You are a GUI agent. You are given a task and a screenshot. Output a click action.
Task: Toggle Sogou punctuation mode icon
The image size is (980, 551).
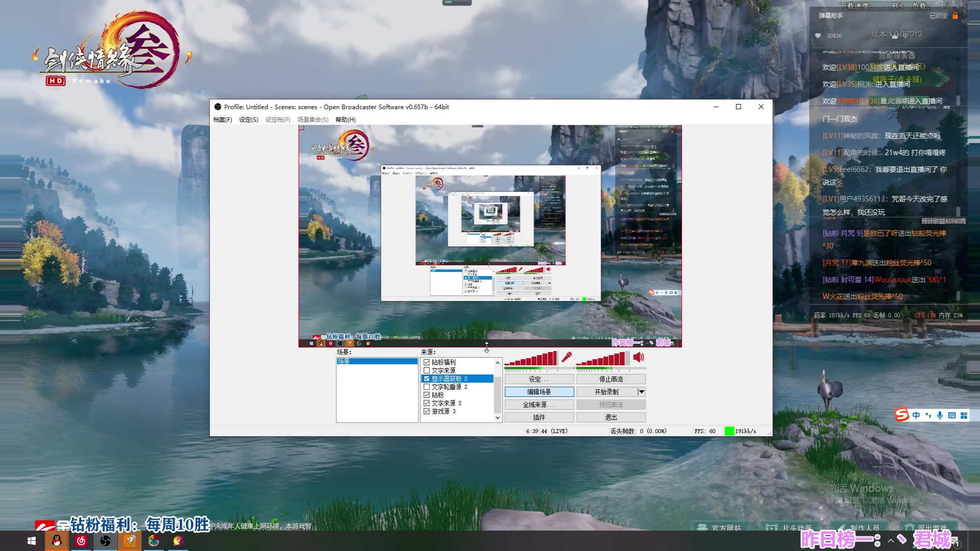928,415
